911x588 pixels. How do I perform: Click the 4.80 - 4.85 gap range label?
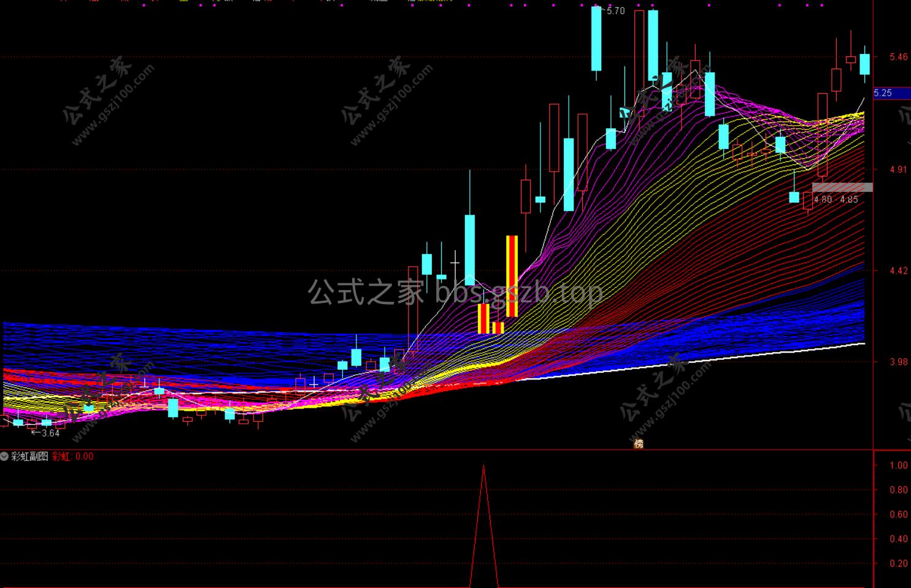[836, 199]
